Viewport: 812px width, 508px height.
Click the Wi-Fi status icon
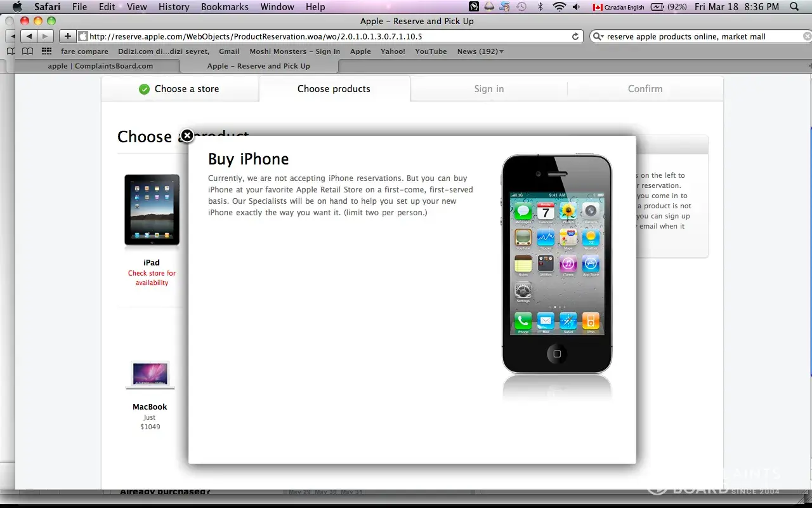pyautogui.click(x=559, y=7)
